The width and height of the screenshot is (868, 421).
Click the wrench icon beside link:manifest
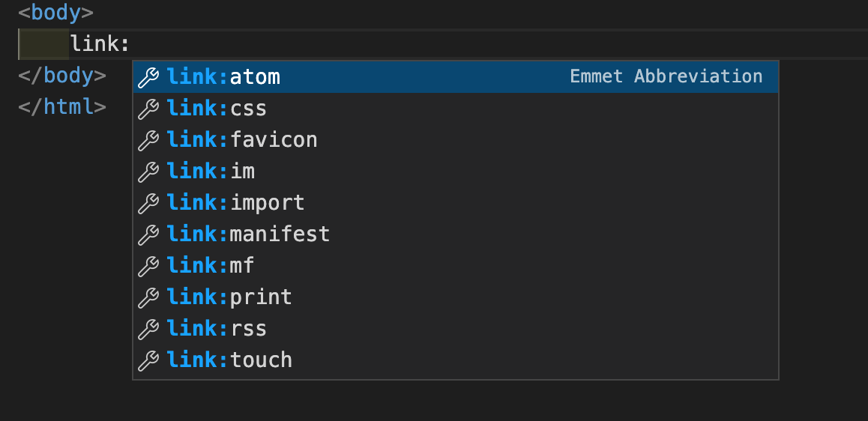[149, 234]
